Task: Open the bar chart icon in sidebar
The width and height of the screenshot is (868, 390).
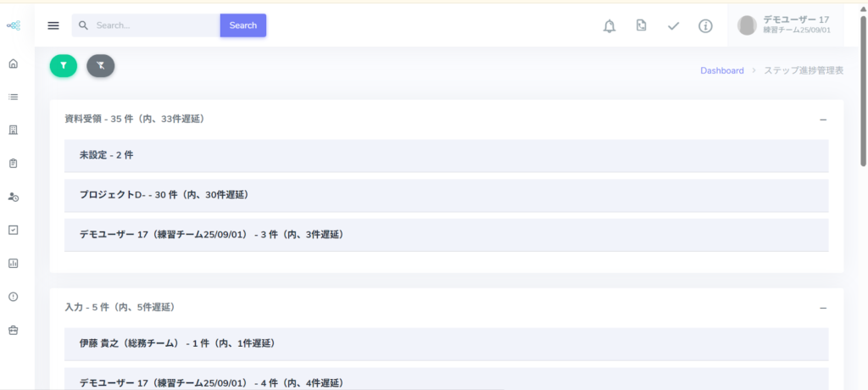Action: [x=13, y=263]
